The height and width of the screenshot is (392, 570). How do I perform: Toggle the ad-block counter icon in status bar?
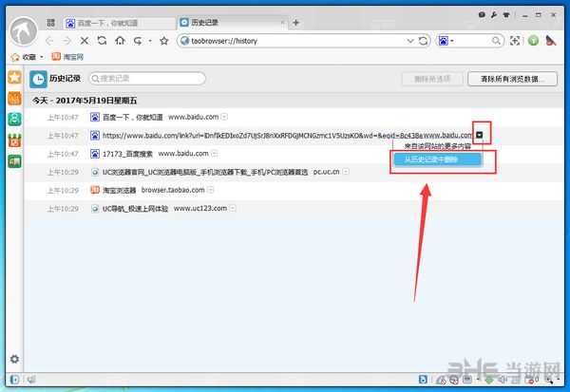pos(533,380)
